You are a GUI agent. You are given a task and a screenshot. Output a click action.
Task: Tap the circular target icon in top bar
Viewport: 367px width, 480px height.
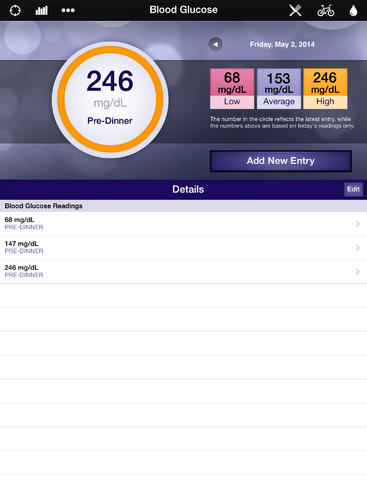click(15, 10)
